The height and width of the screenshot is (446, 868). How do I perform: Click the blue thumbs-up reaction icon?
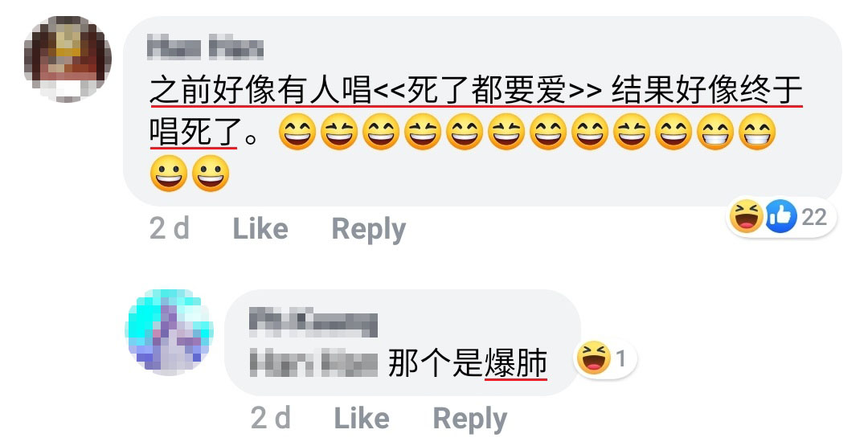pos(781,216)
